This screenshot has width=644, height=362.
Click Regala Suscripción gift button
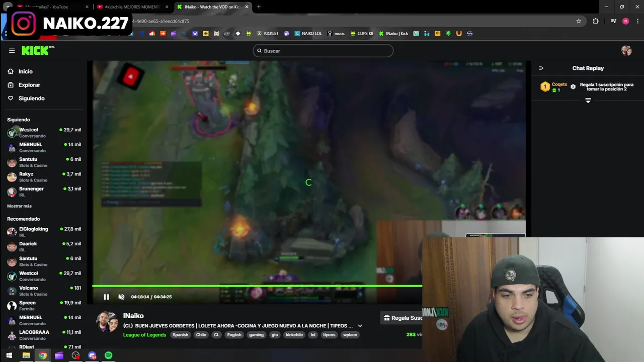(x=401, y=318)
